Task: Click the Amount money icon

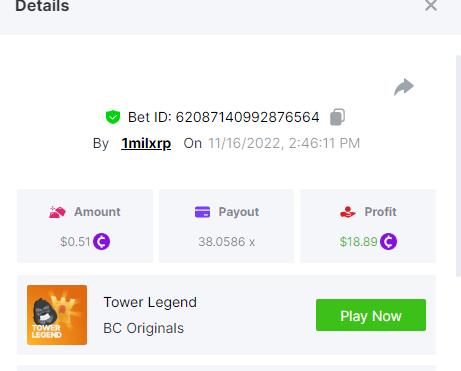Action: click(x=57, y=212)
